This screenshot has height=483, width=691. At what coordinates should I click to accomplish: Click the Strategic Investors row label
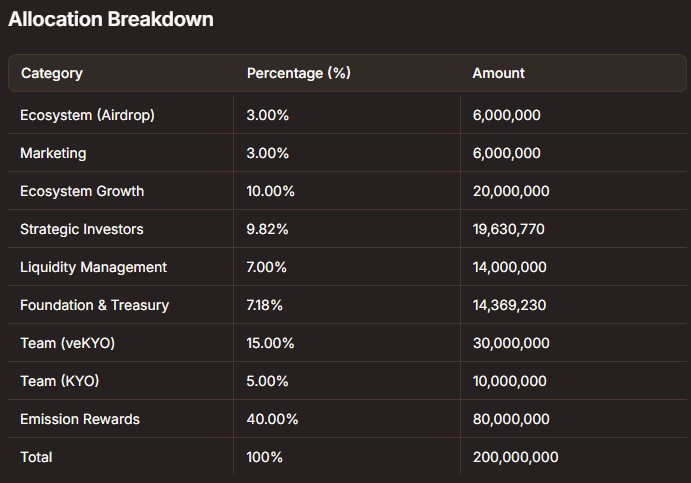coord(82,229)
